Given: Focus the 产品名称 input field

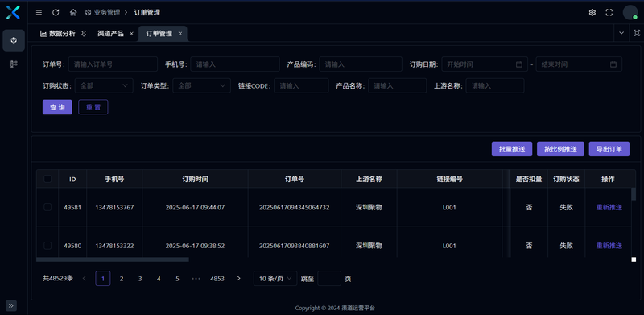Looking at the screenshot, I should coord(398,85).
